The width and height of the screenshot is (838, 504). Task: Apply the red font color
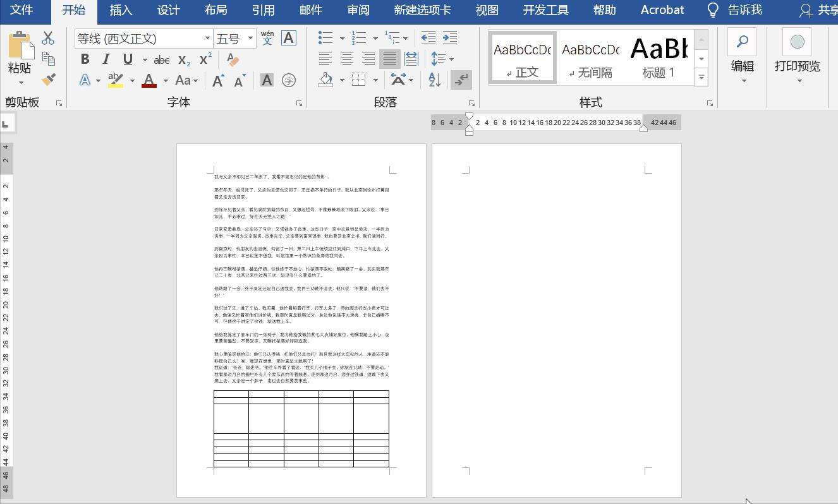(149, 80)
